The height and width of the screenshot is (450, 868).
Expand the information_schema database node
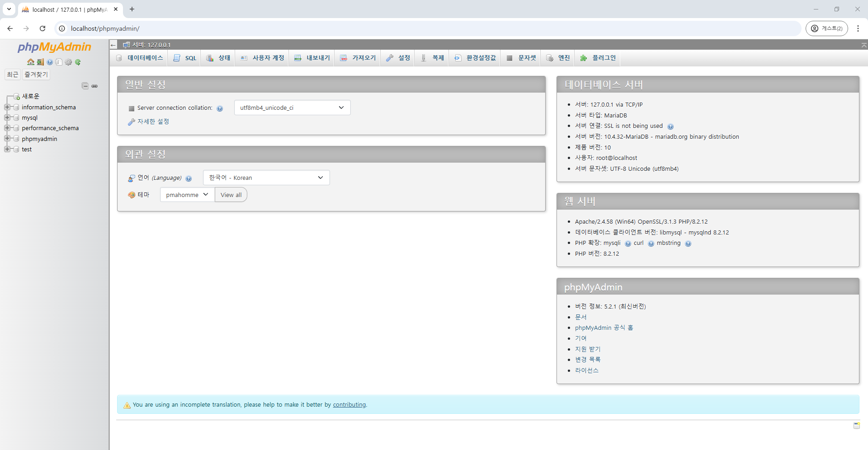[7, 107]
